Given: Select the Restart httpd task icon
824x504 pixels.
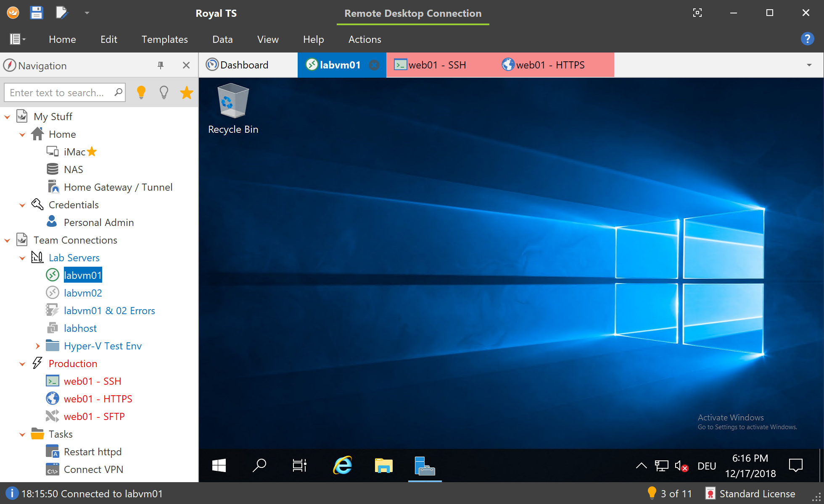Looking at the screenshot, I should (53, 451).
